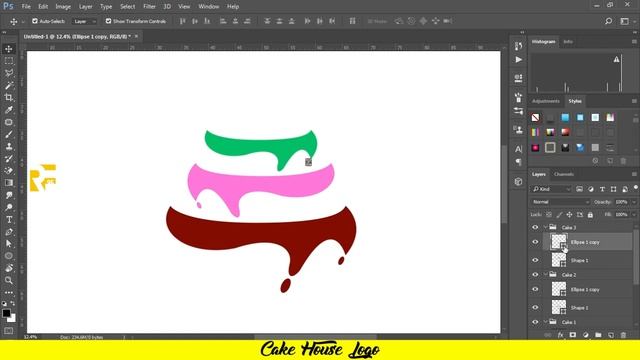Create new style in Styles panel
Image resolution: width=640 pixels, height=360 pixels.
[x=610, y=161]
